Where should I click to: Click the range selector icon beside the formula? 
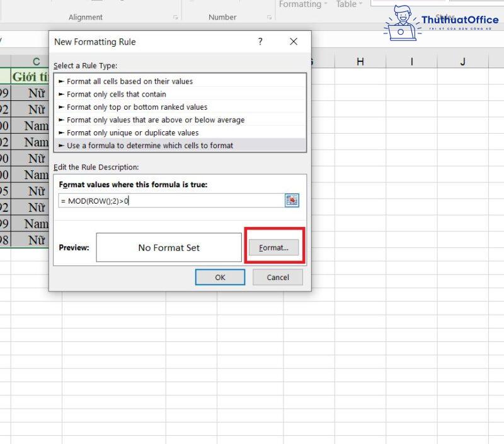pos(292,199)
